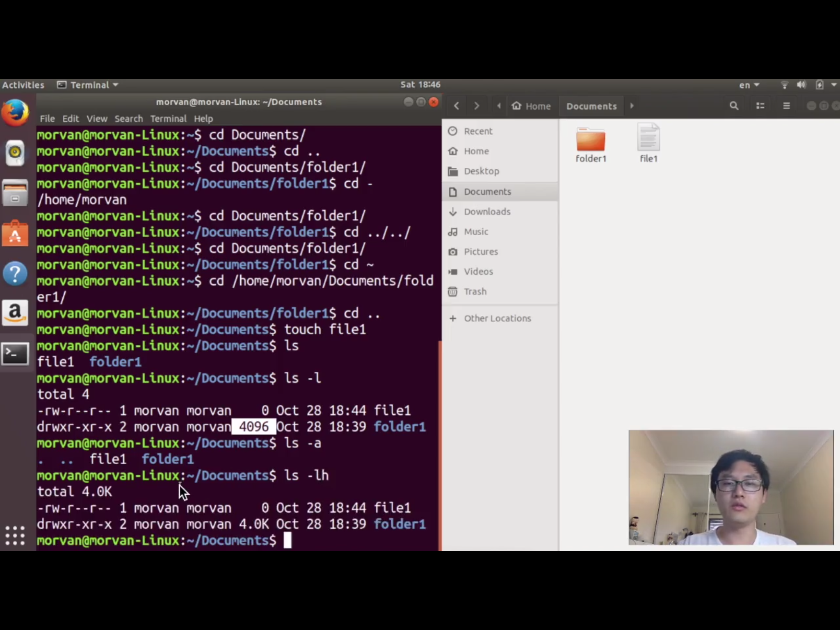Click Other Locations in the sidebar
This screenshot has height=630, width=840.
497,318
